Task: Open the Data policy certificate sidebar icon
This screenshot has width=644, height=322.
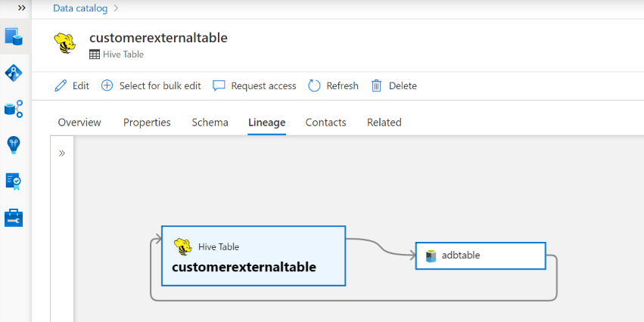Action: click(14, 181)
